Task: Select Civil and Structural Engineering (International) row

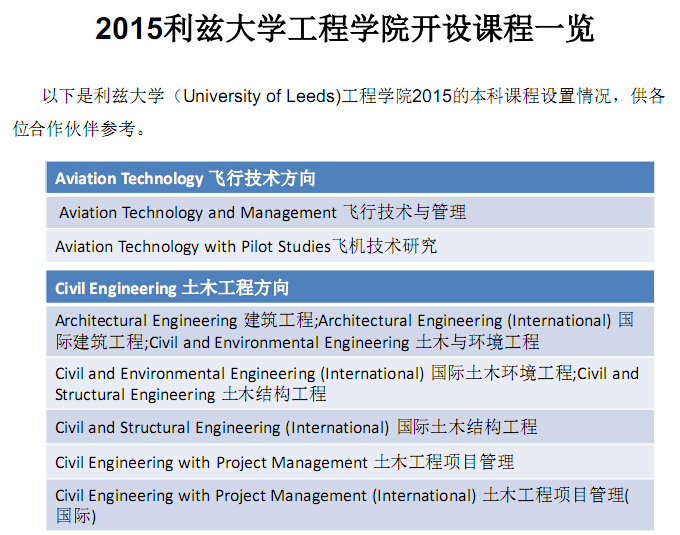Action: tap(222, 428)
